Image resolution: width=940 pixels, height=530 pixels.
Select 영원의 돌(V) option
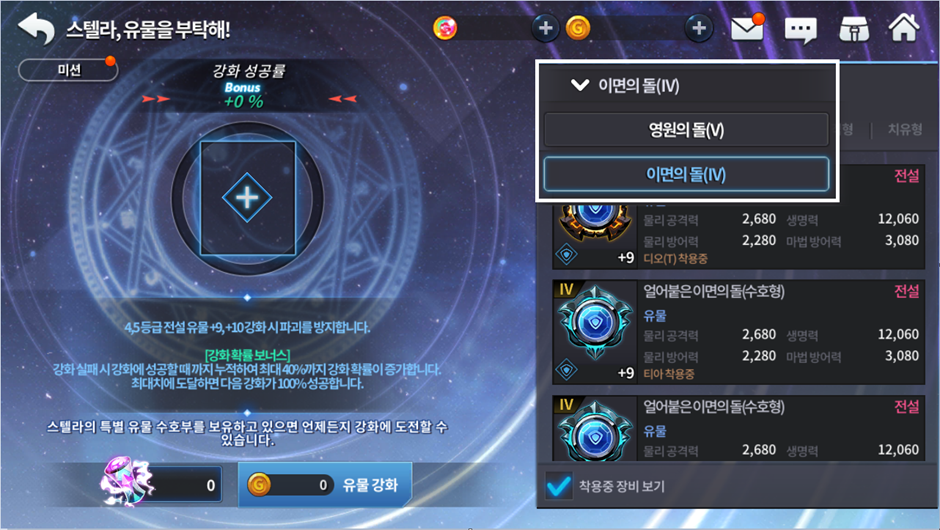pyautogui.click(x=686, y=130)
